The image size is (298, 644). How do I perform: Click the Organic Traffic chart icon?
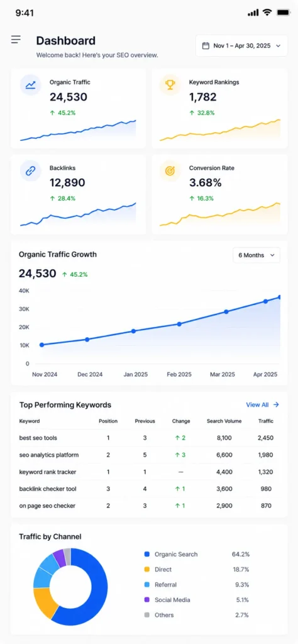(30, 85)
